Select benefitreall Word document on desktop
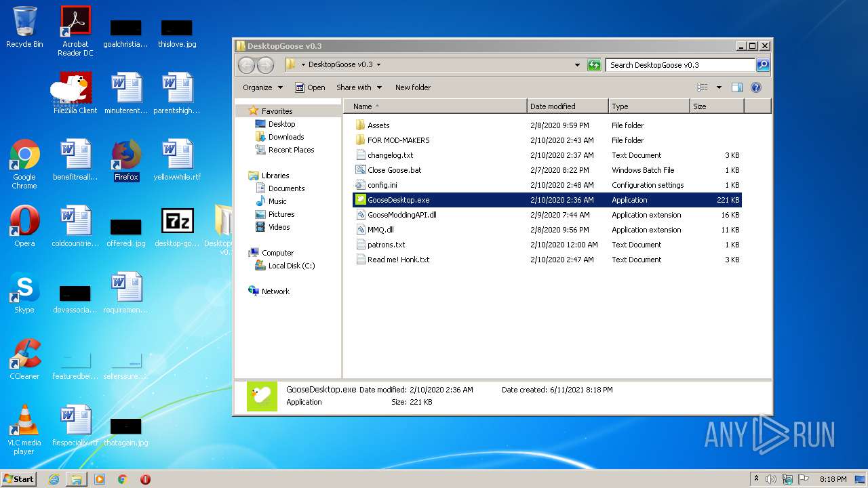 pos(75,161)
